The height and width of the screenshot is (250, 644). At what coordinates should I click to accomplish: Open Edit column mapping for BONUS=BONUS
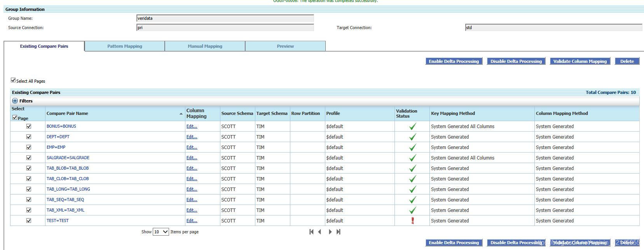(x=192, y=126)
